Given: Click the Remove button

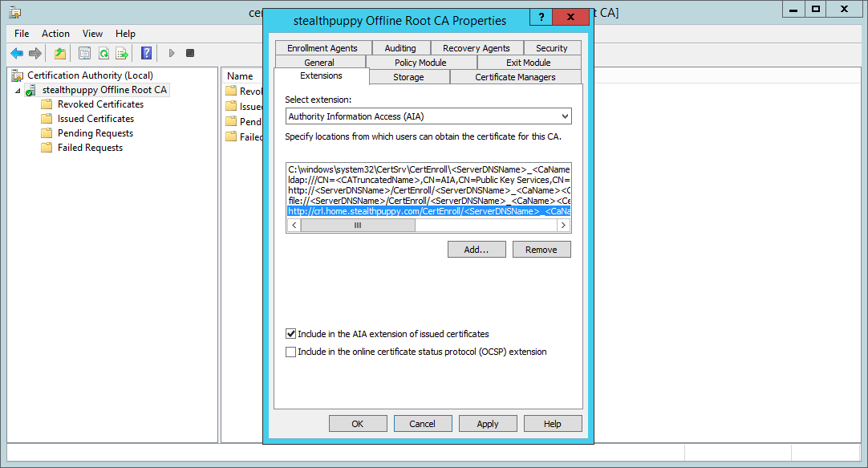Looking at the screenshot, I should 541,250.
